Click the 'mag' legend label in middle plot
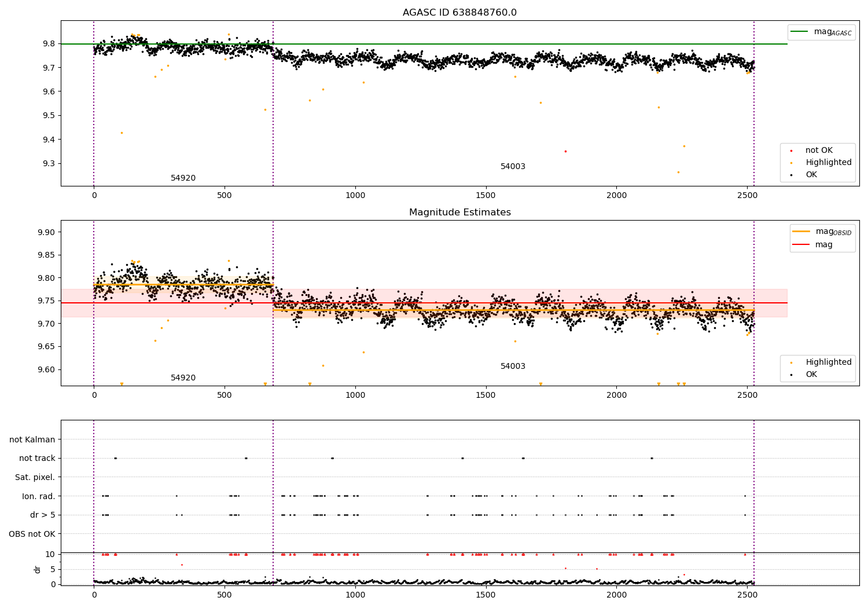The width and height of the screenshot is (868, 608). (x=824, y=245)
